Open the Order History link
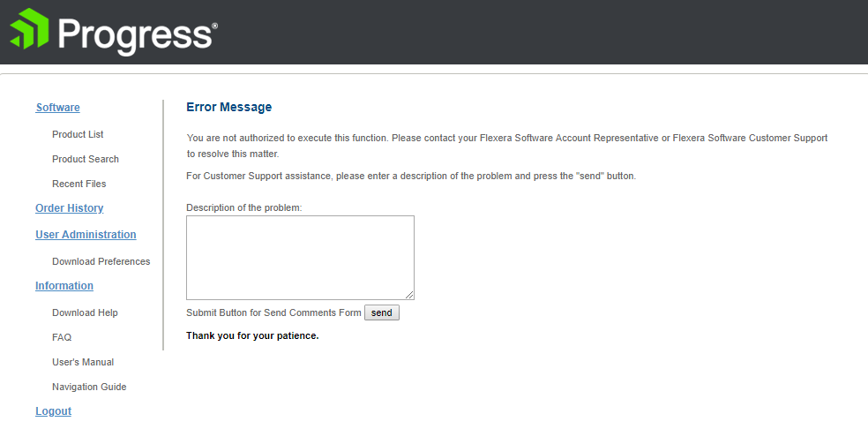868x429 pixels. (69, 208)
